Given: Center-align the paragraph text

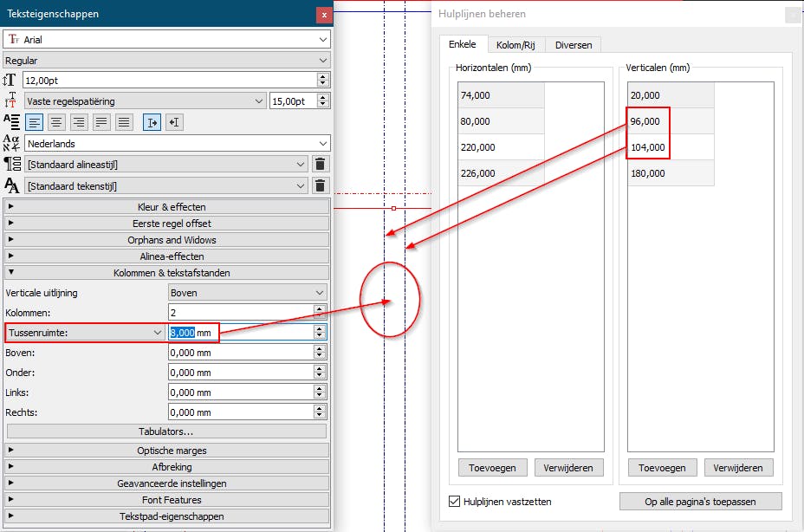Looking at the screenshot, I should tap(56, 122).
